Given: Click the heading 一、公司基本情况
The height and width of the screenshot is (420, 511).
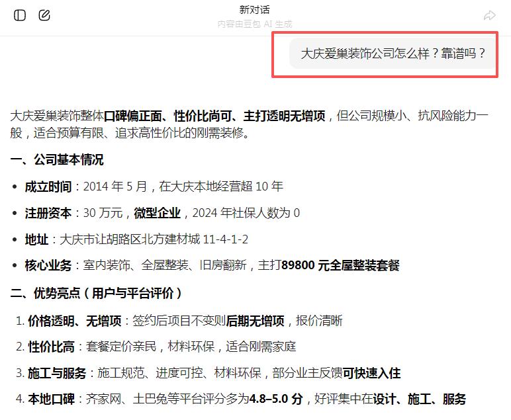Looking at the screenshot, I should point(57,160).
